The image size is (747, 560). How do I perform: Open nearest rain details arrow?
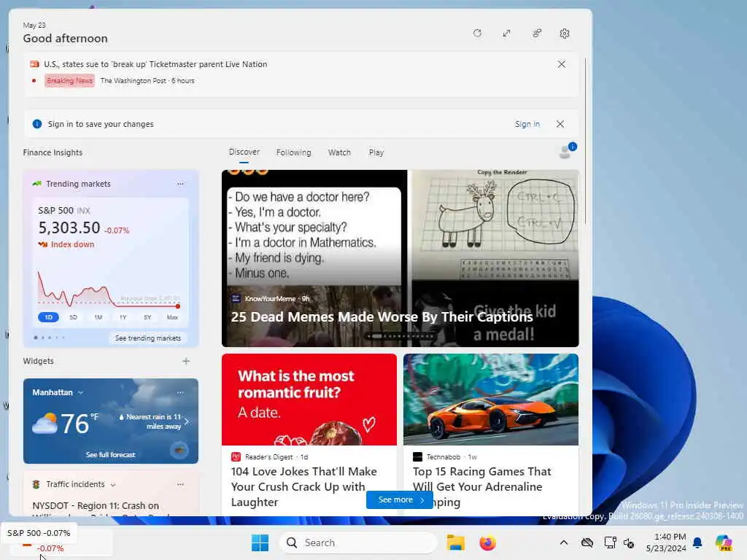tap(186, 421)
